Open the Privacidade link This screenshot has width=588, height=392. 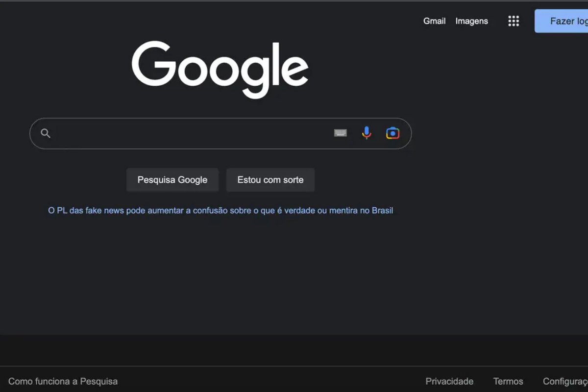pyautogui.click(x=449, y=381)
